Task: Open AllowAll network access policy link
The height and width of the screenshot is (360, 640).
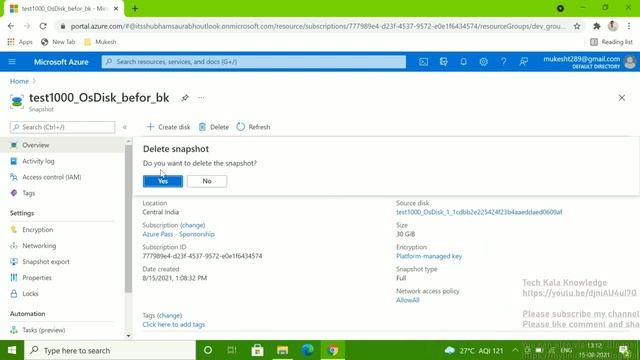Action: pos(408,300)
